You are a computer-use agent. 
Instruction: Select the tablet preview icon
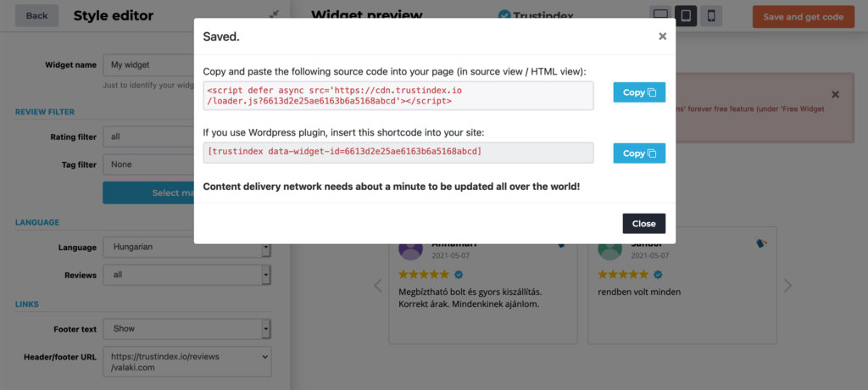point(687,16)
